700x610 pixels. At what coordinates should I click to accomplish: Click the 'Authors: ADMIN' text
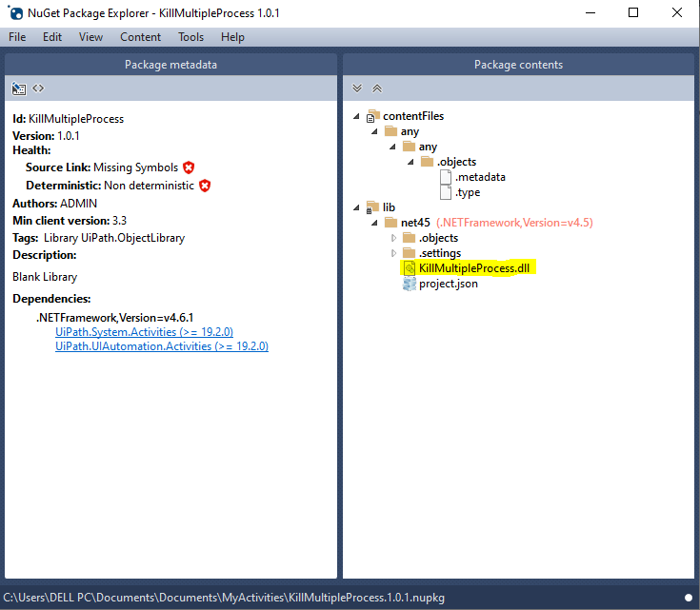click(54, 204)
